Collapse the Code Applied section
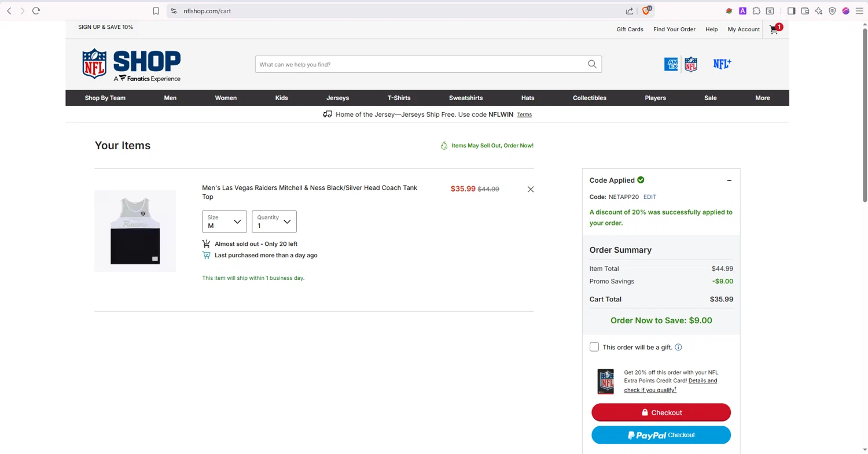 (729, 180)
